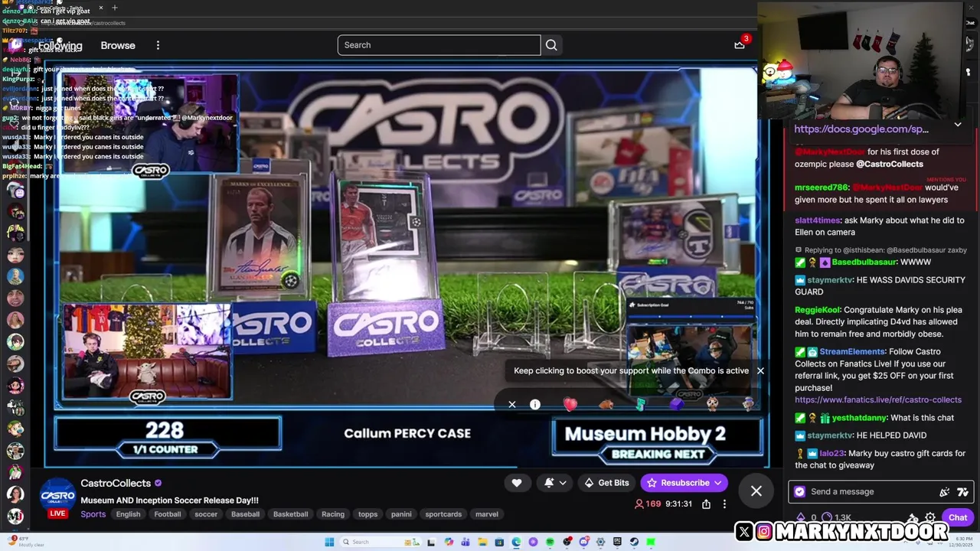Open Spotify from the taskbar
Viewport: 980px width, 551px height.
coord(550,542)
